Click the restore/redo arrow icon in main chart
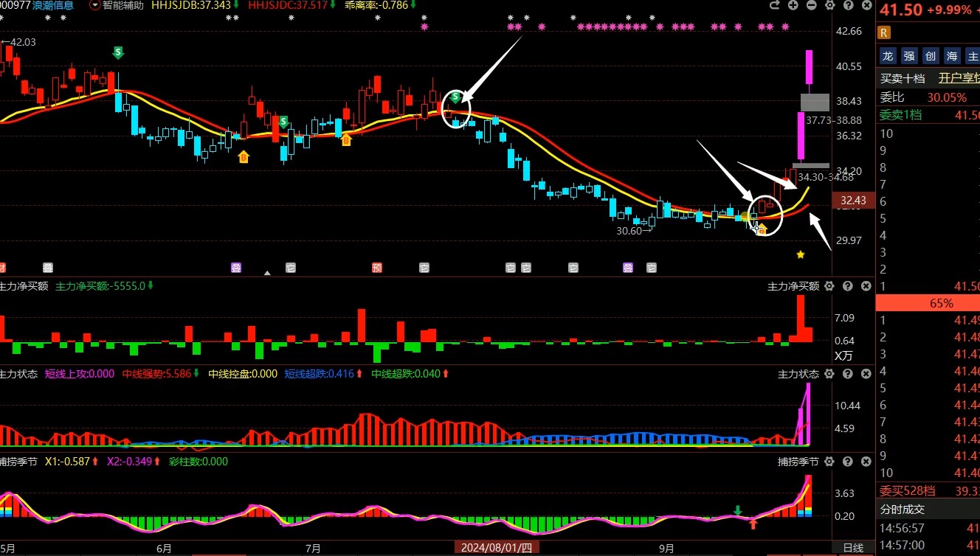This screenshot has width=980, height=556. click(x=774, y=5)
